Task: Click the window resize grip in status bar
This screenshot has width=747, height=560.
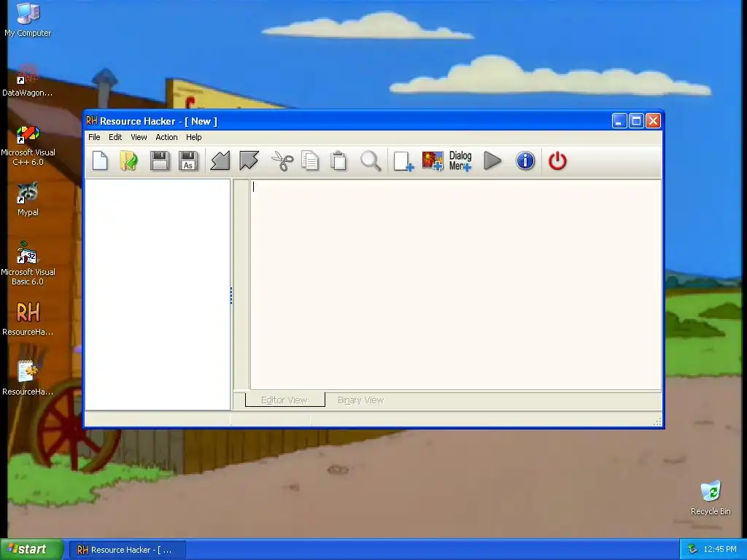Action: pos(657,421)
